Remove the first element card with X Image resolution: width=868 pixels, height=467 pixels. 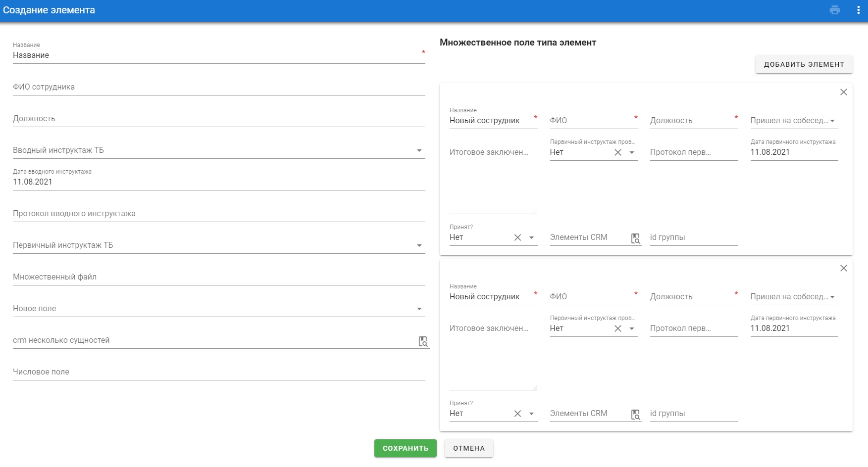[x=844, y=92]
